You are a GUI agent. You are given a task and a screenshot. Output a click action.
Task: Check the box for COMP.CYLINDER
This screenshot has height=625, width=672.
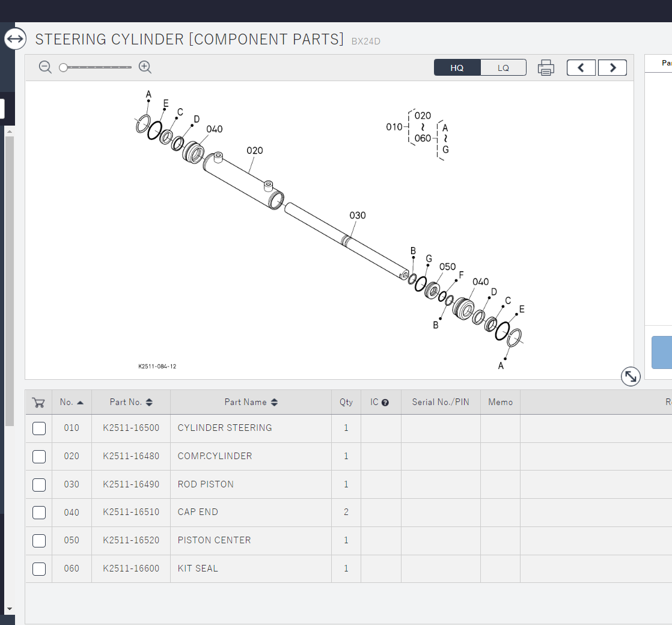point(39,456)
